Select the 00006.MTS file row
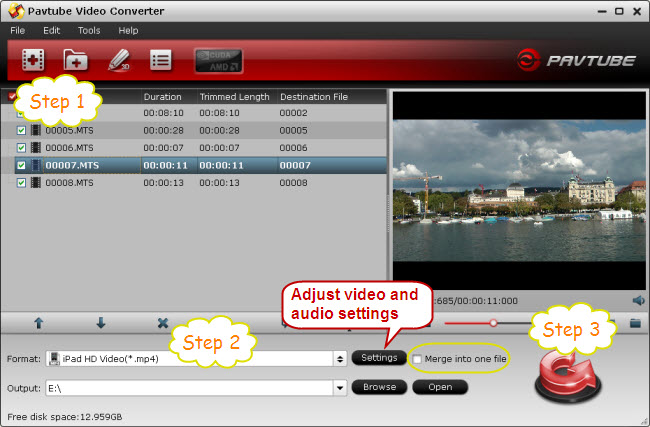 click(x=201, y=148)
